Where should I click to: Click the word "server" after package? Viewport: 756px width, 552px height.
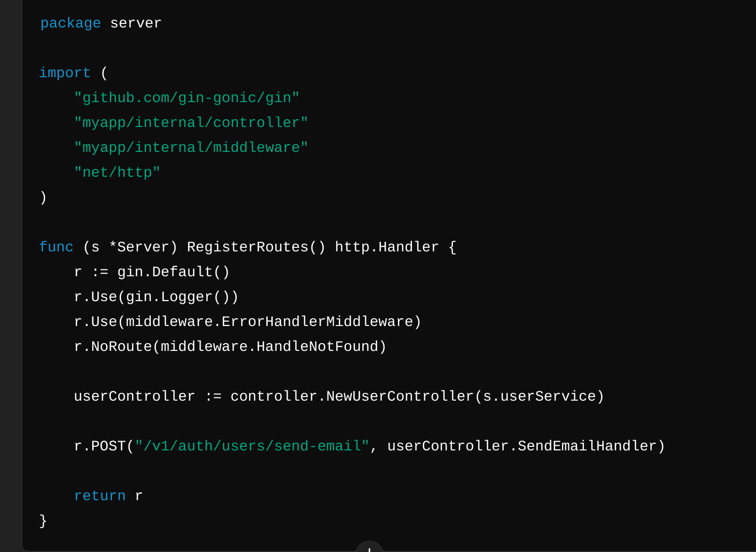[x=136, y=23]
